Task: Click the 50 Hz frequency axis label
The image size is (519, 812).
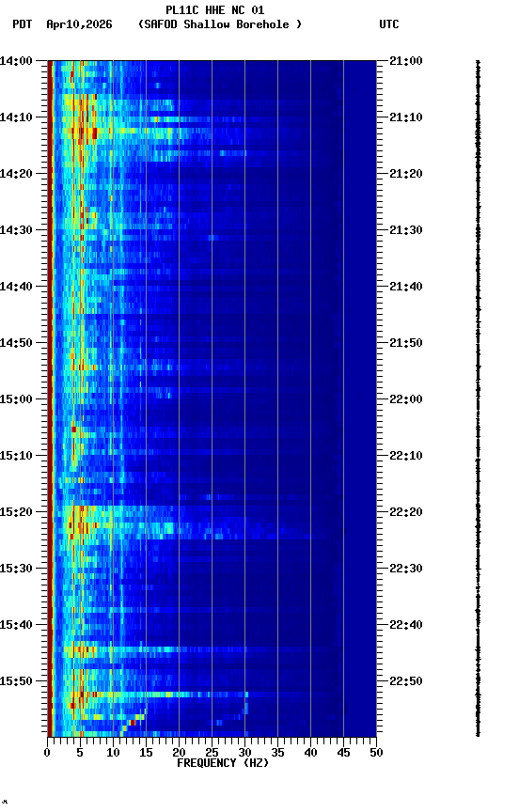Action: [377, 753]
